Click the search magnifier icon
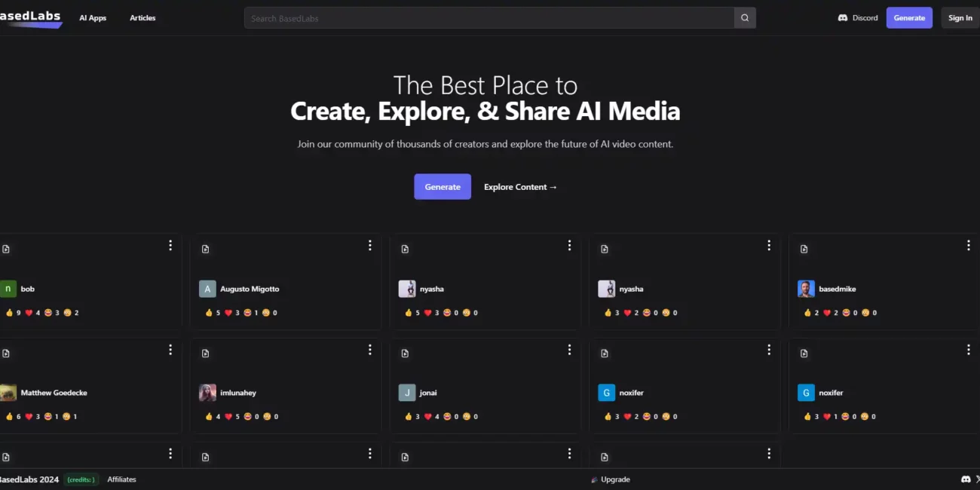 745,18
